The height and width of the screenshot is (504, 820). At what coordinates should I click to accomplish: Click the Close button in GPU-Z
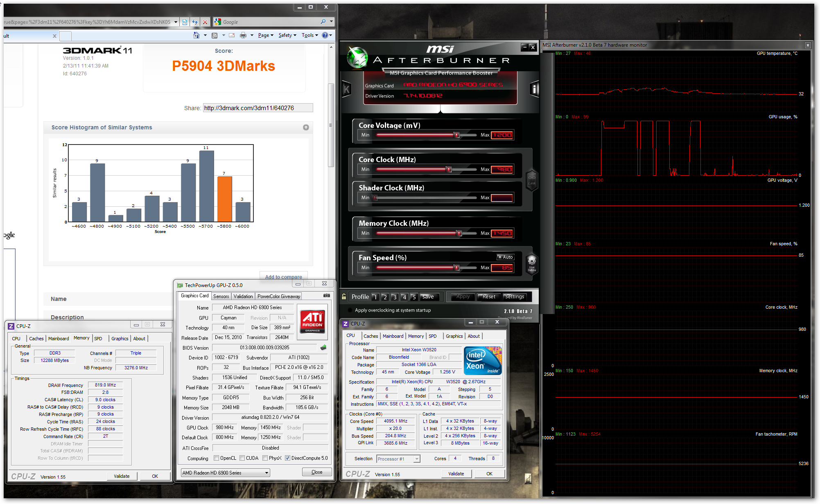(x=317, y=472)
